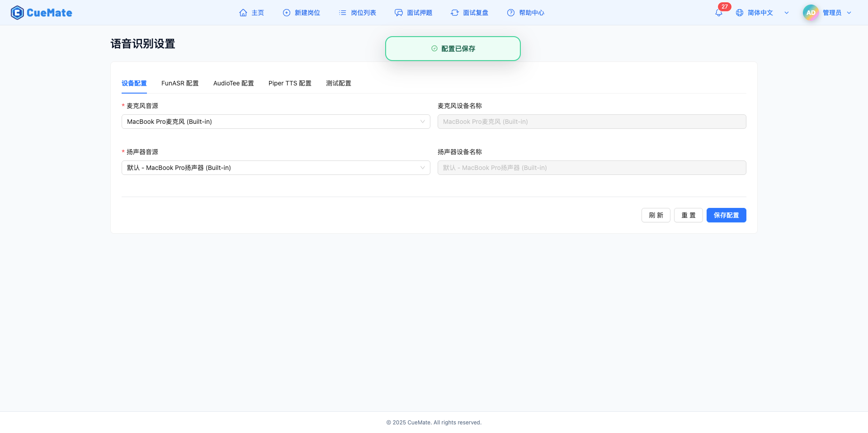
Task: Expand the 简体中文 language selector
Action: [787, 13]
